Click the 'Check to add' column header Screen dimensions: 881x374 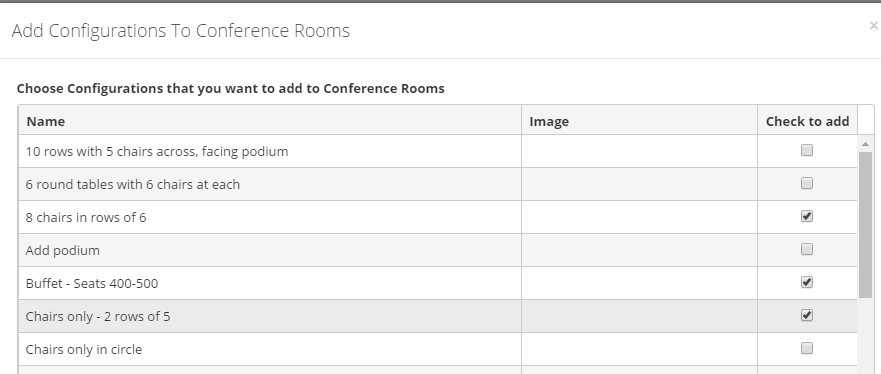[x=807, y=121]
